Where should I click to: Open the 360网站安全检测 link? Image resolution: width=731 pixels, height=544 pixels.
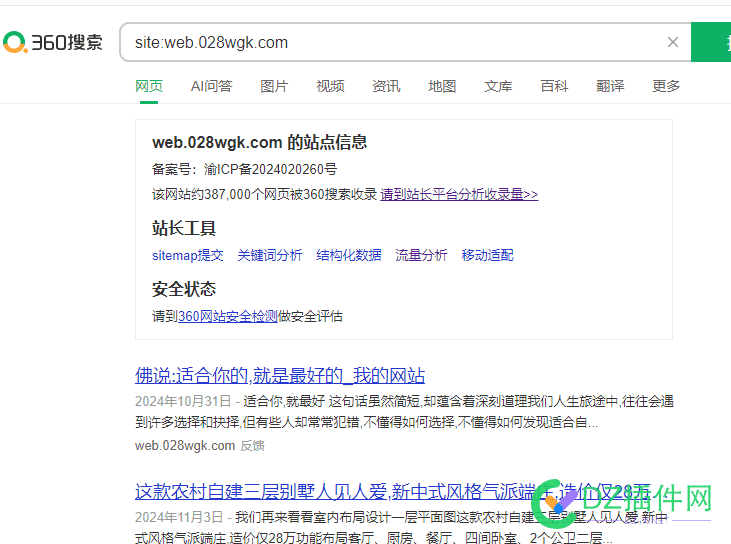228,317
